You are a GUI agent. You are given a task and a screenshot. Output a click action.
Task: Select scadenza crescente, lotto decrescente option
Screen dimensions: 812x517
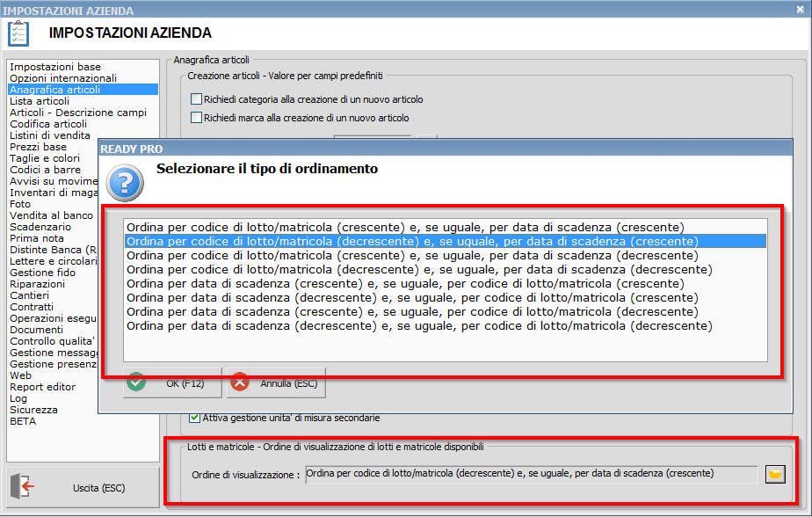pos(445,311)
